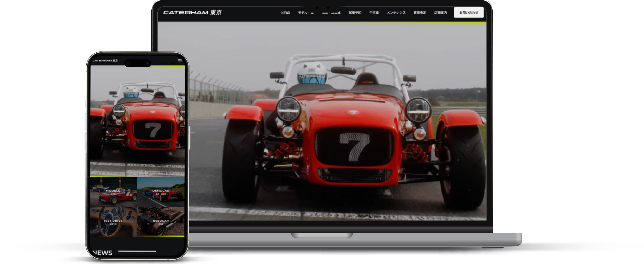Click the CATERHAM 東京 logo on laptop
This screenshot has height=264, width=644.
pyautogui.click(x=192, y=13)
